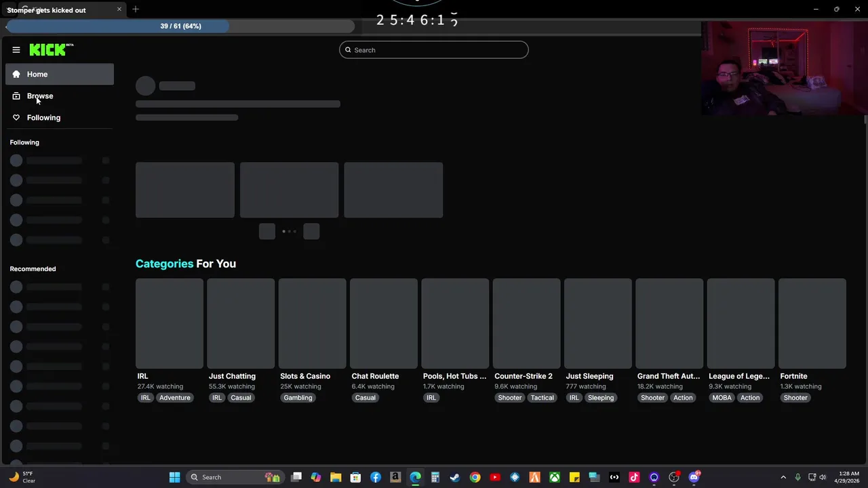Image resolution: width=868 pixels, height=488 pixels.
Task: Open a new browser tab
Action: (x=136, y=9)
